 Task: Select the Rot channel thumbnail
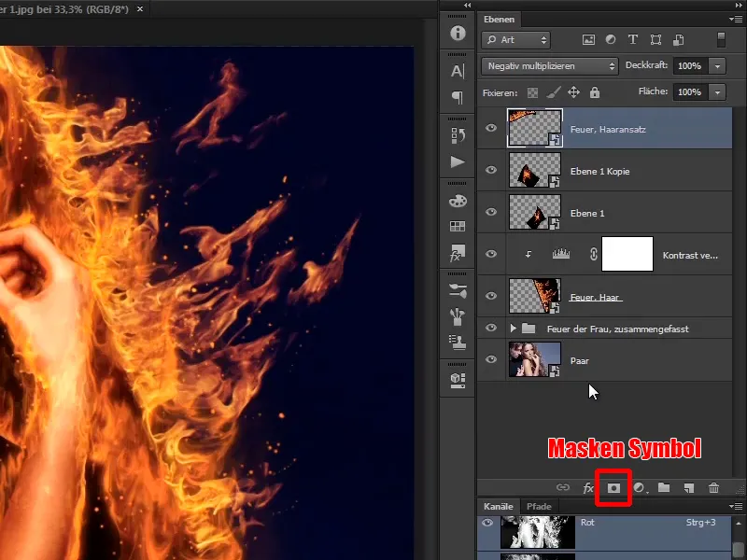[538, 532]
